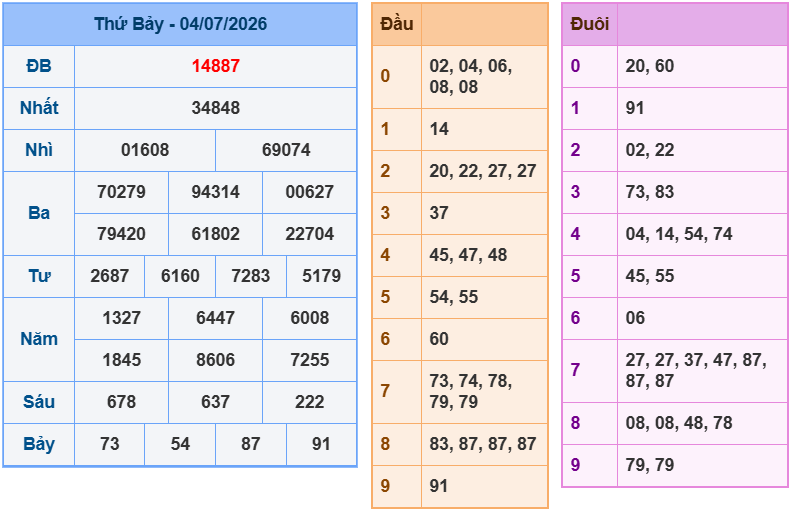Select the Đầu column header
791x521 pixels.
click(397, 24)
